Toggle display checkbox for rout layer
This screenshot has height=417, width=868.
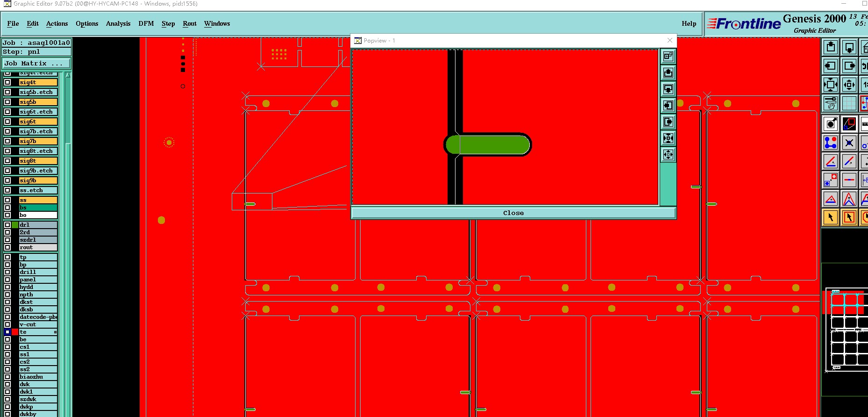click(x=7, y=247)
